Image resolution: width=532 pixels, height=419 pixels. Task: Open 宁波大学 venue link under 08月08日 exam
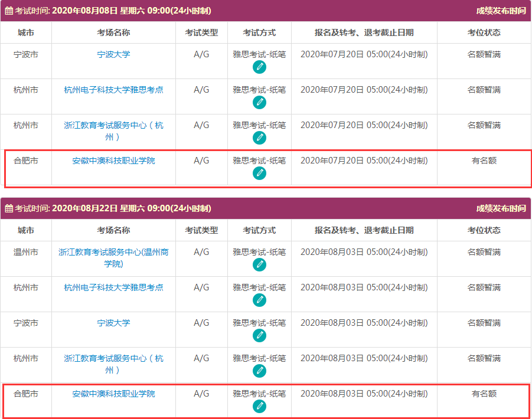pos(113,54)
